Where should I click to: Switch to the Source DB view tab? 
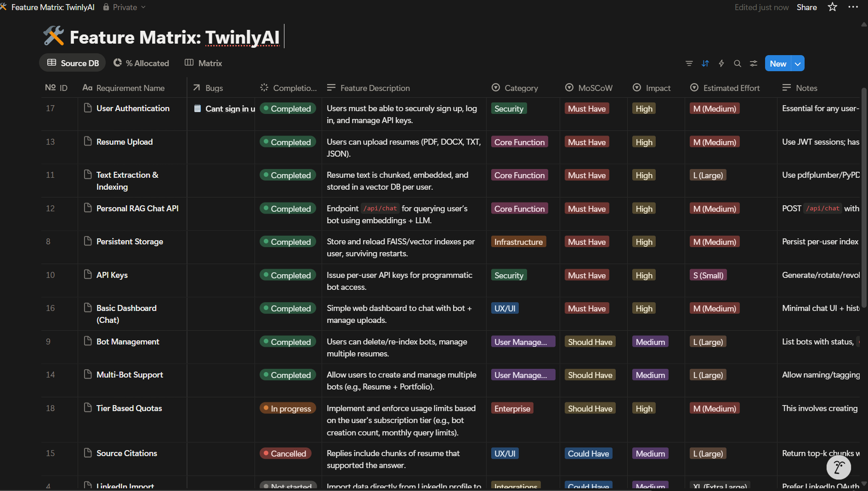(73, 63)
